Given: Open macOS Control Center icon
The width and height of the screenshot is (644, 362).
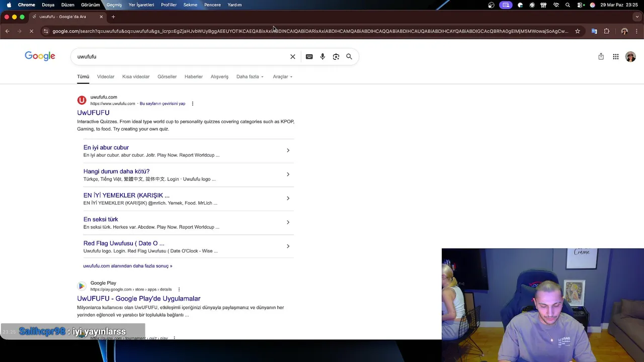Looking at the screenshot, I should [x=581, y=5].
